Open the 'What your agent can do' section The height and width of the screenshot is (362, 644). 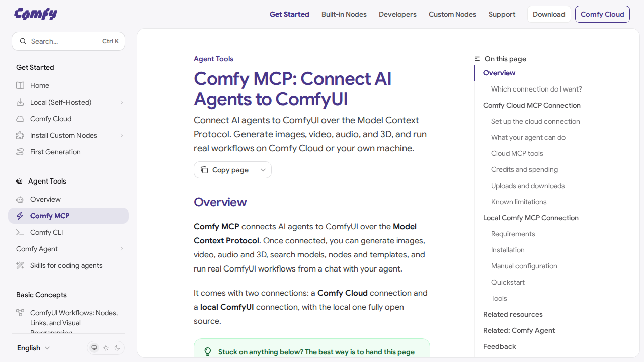pos(528,137)
